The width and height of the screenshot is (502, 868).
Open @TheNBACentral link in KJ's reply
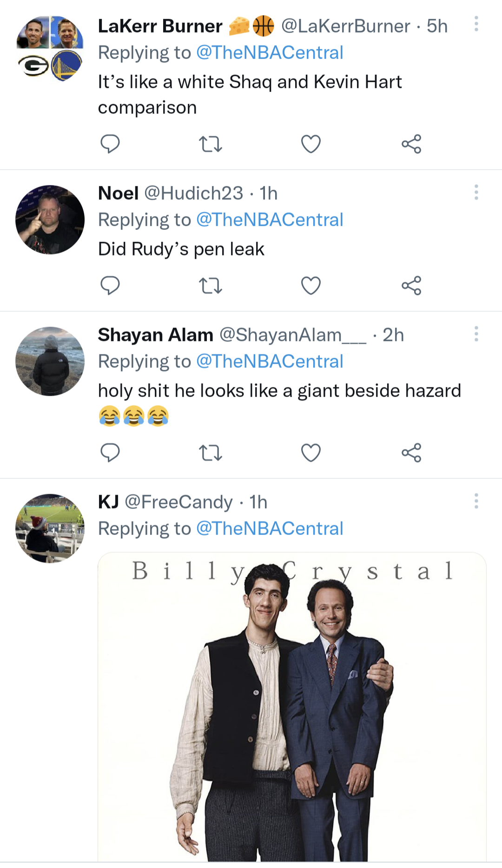[x=270, y=529]
